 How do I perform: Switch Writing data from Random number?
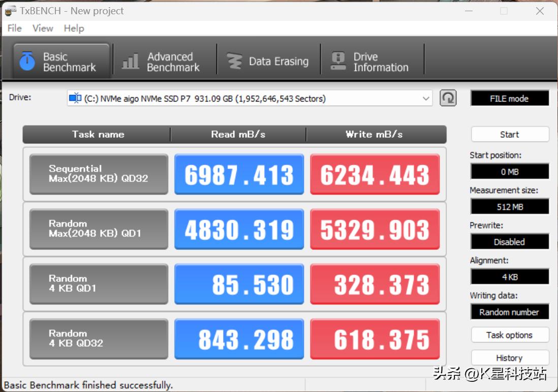[x=509, y=312]
